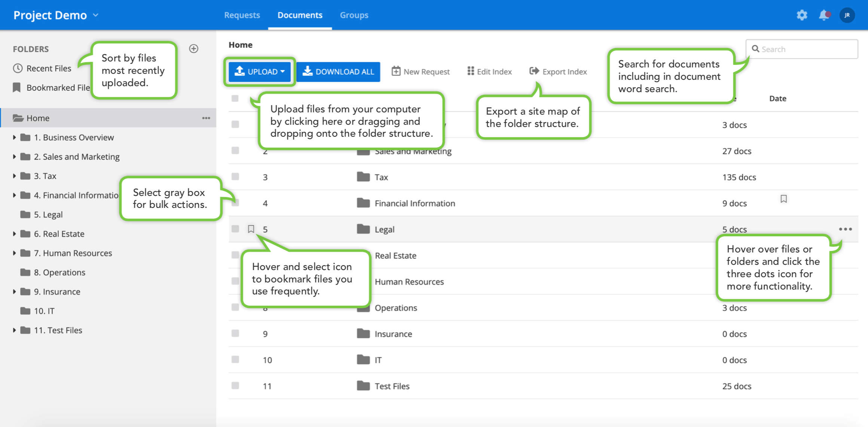
Task: Select the 10. IT sidebar folder label
Action: [44, 311]
